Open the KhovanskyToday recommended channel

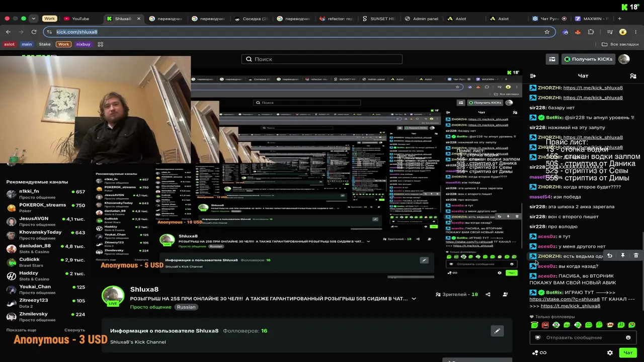pos(45,235)
